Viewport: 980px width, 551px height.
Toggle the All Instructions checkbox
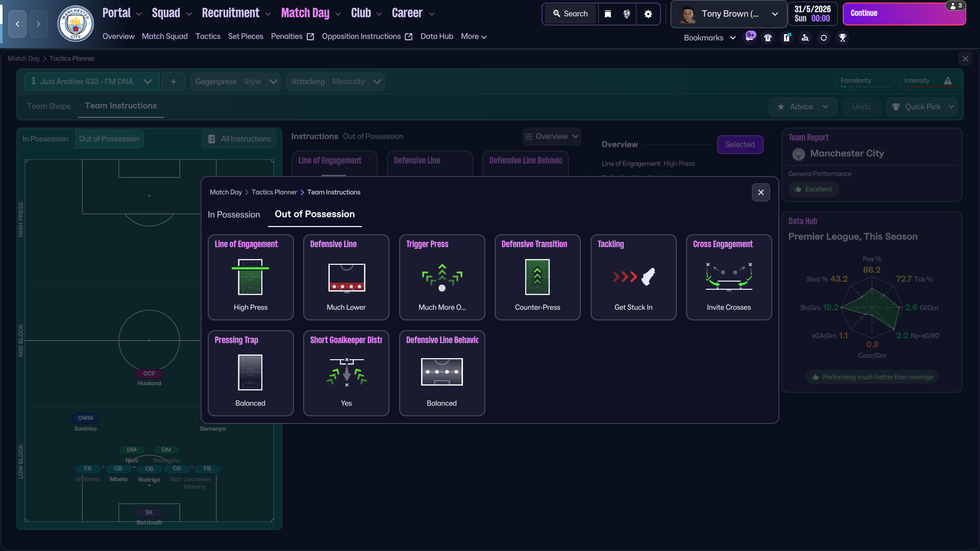(211, 139)
